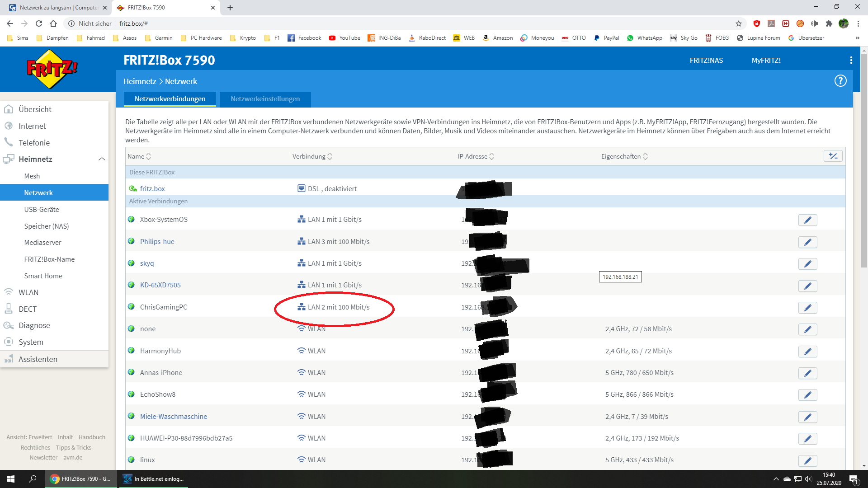Open Windows Start menu
868x488 pixels.
(x=11, y=479)
